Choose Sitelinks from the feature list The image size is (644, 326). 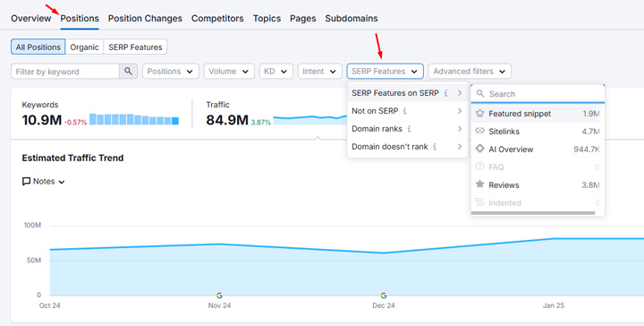click(538, 132)
